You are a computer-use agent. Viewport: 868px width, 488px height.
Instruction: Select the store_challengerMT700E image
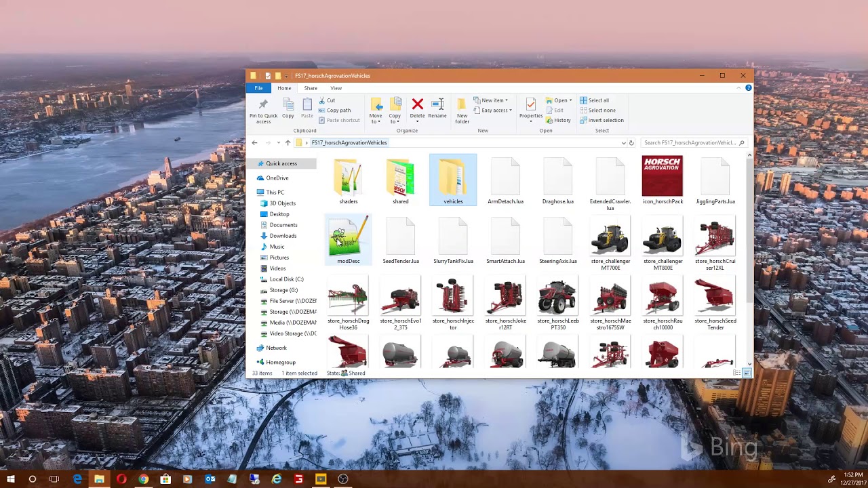610,244
